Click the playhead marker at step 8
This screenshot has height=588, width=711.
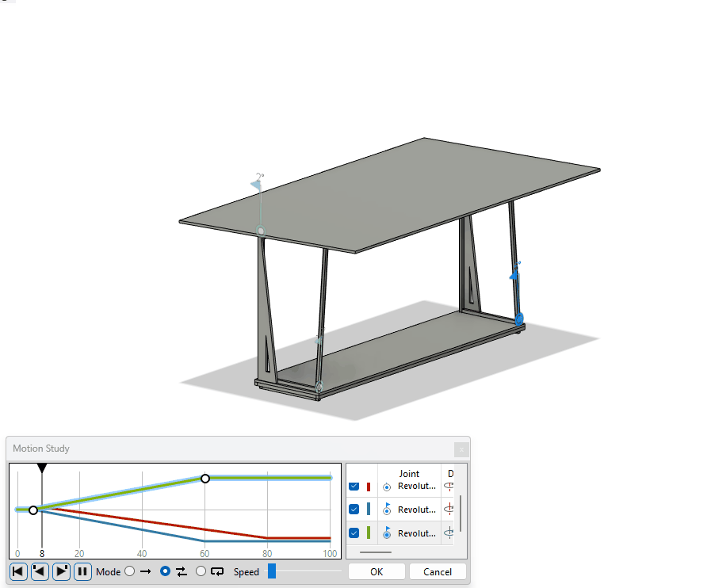pyautogui.click(x=42, y=468)
